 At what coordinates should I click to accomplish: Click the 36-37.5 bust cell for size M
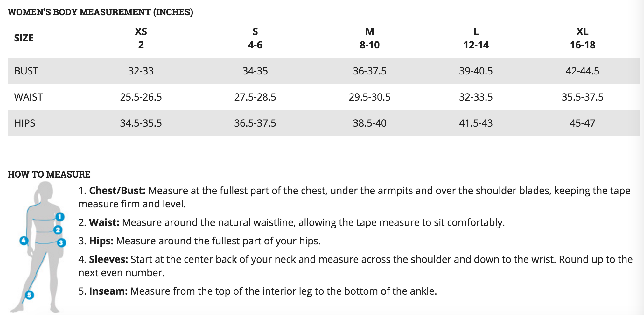(x=369, y=71)
